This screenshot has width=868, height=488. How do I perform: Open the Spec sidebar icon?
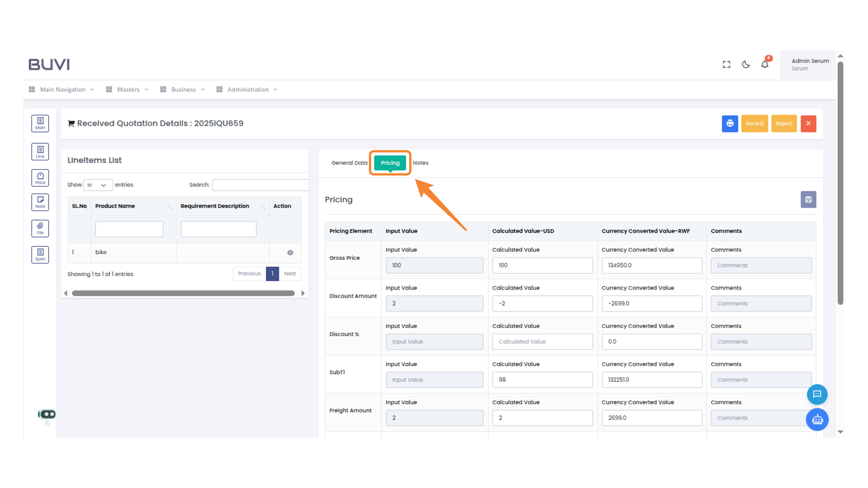coord(40,254)
